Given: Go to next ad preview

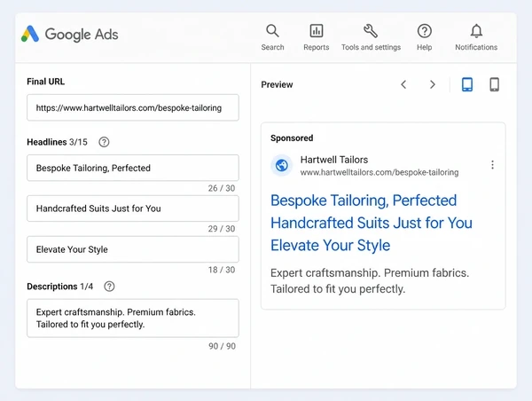Looking at the screenshot, I should point(433,84).
